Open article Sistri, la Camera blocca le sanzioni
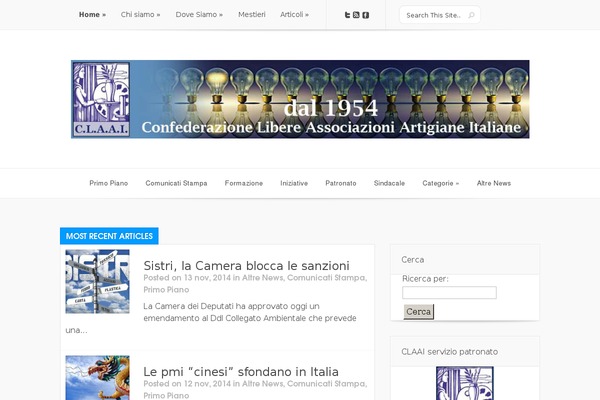Image resolution: width=600 pixels, height=400 pixels. click(x=246, y=266)
